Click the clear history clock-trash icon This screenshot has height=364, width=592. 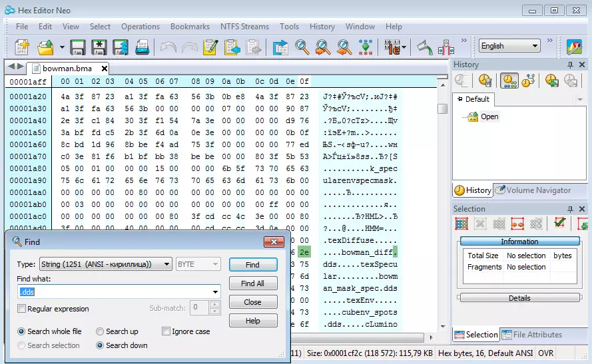(x=485, y=81)
